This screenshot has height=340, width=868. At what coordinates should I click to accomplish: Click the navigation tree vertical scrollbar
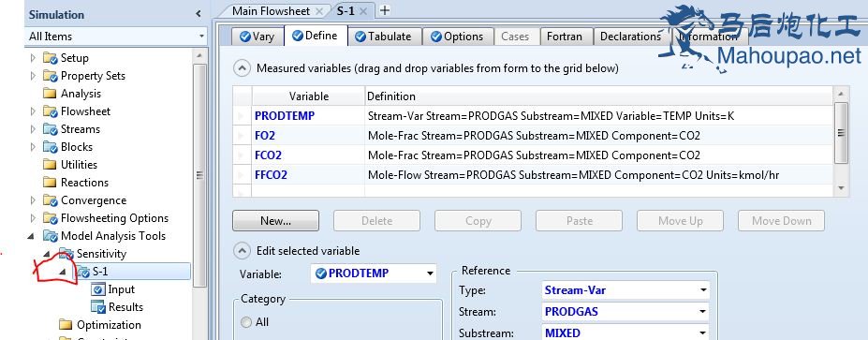[199, 174]
